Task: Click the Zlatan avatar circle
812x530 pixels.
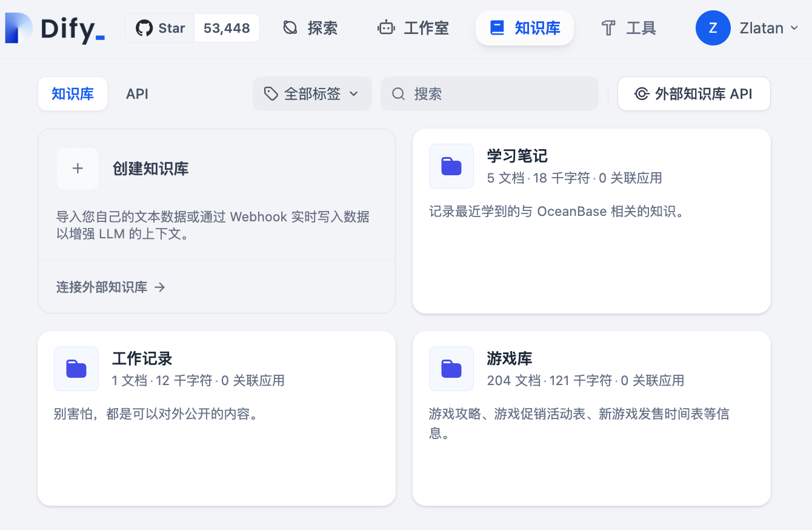Action: pos(713,27)
